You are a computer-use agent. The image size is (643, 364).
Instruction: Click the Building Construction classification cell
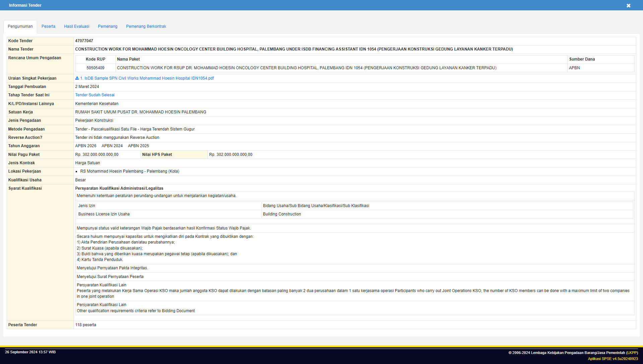coord(282,214)
